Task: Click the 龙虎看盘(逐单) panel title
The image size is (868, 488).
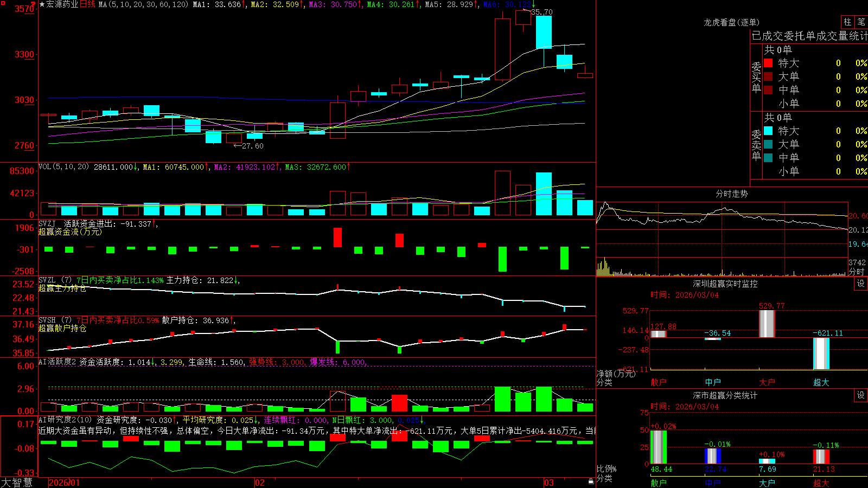Action: click(732, 22)
